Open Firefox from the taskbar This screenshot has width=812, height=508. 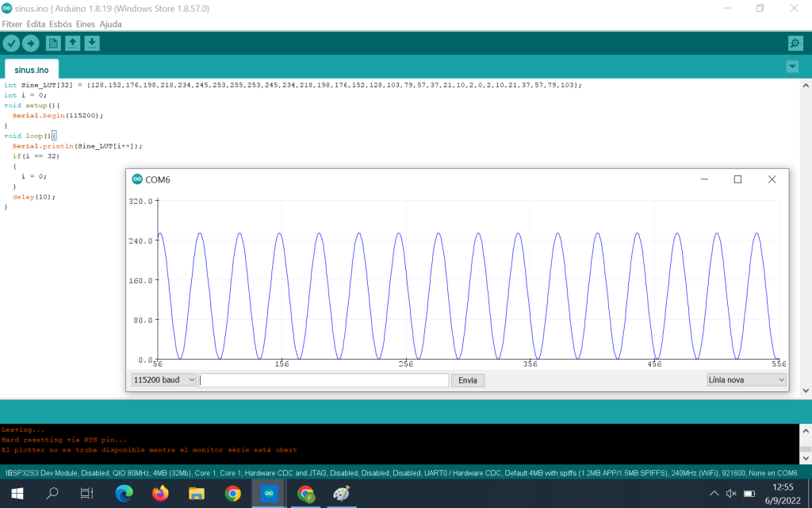tap(160, 494)
